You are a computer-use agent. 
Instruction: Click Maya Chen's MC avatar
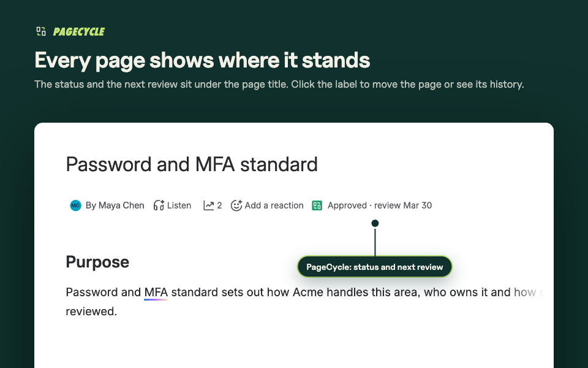coord(75,205)
